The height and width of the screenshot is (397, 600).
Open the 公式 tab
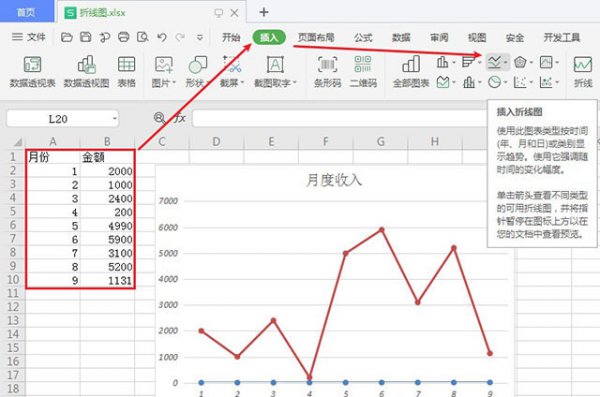[x=363, y=38]
